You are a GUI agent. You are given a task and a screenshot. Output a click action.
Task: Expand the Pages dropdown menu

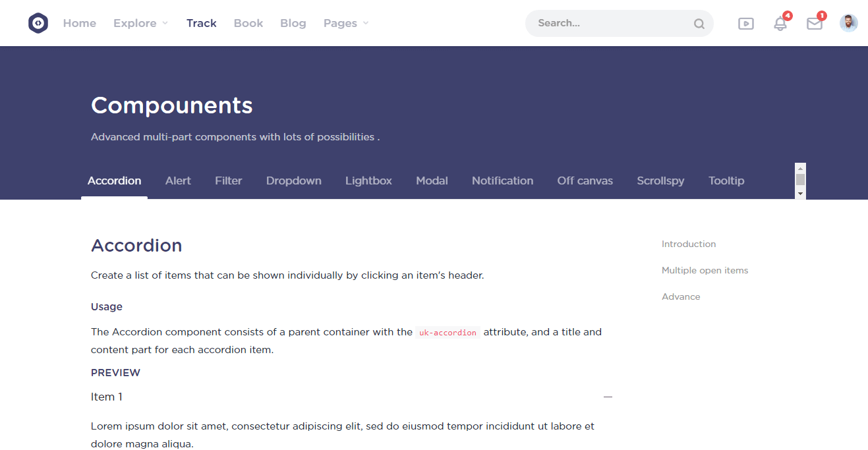coord(346,23)
